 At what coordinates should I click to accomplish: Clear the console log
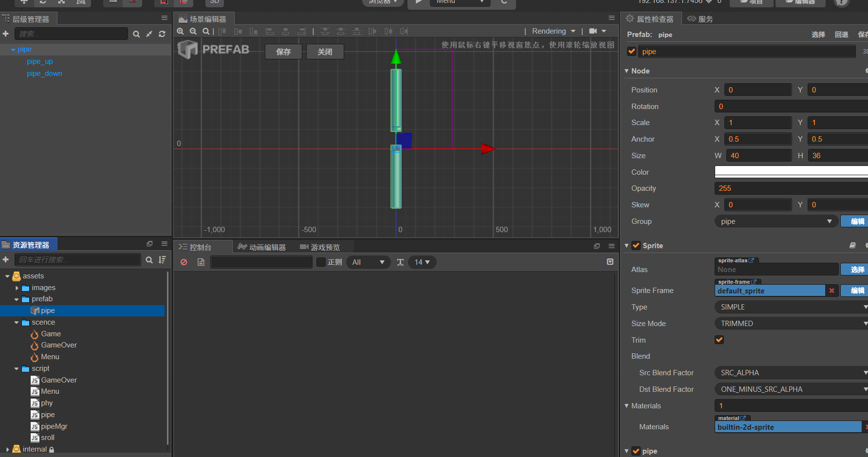tap(184, 262)
